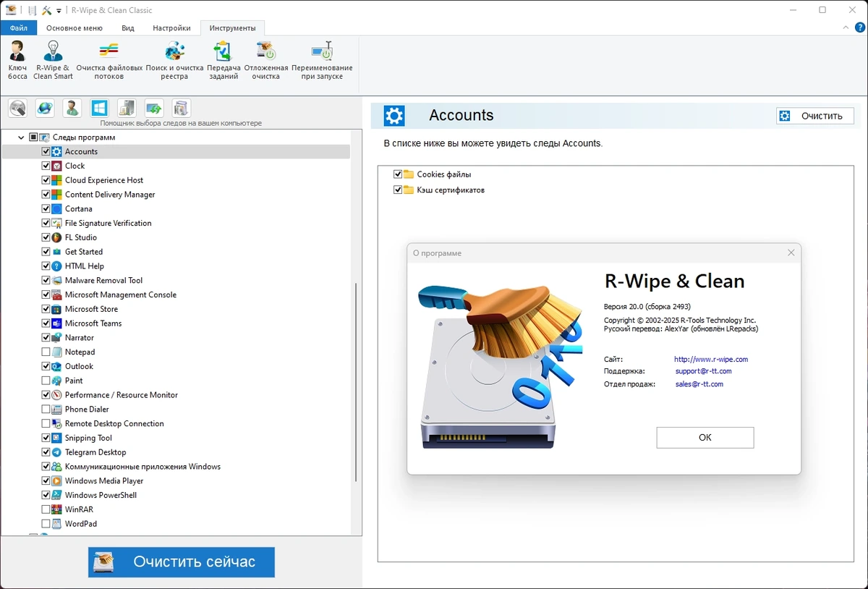Uncheck the Clock checkbox

tap(46, 166)
